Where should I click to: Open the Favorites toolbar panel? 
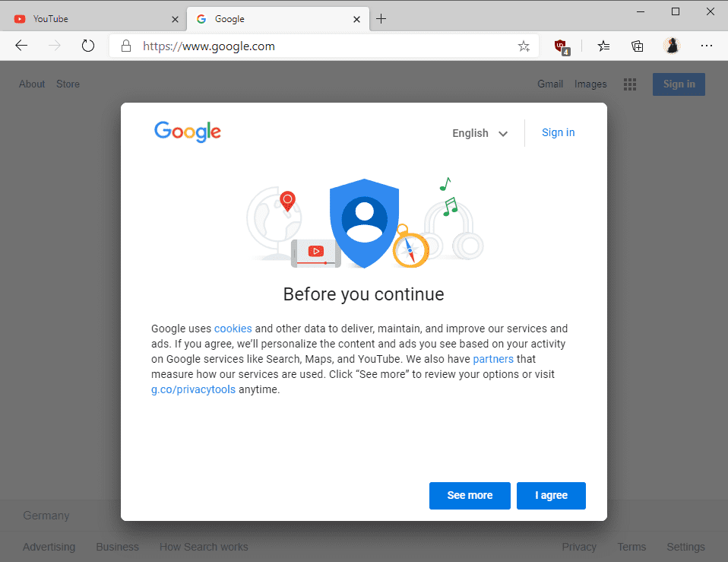coord(603,46)
